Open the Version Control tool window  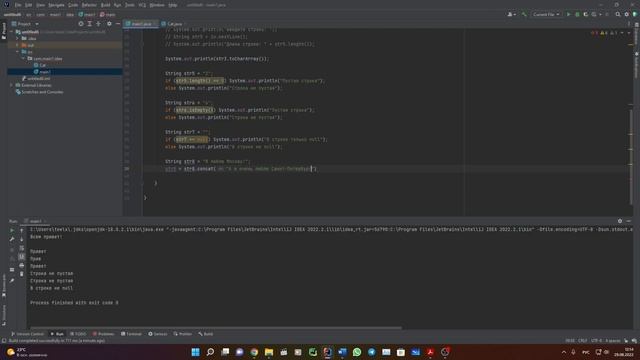tap(27, 334)
